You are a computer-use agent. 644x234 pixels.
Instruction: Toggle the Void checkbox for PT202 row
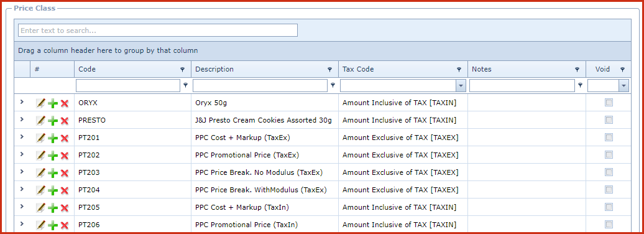click(609, 154)
